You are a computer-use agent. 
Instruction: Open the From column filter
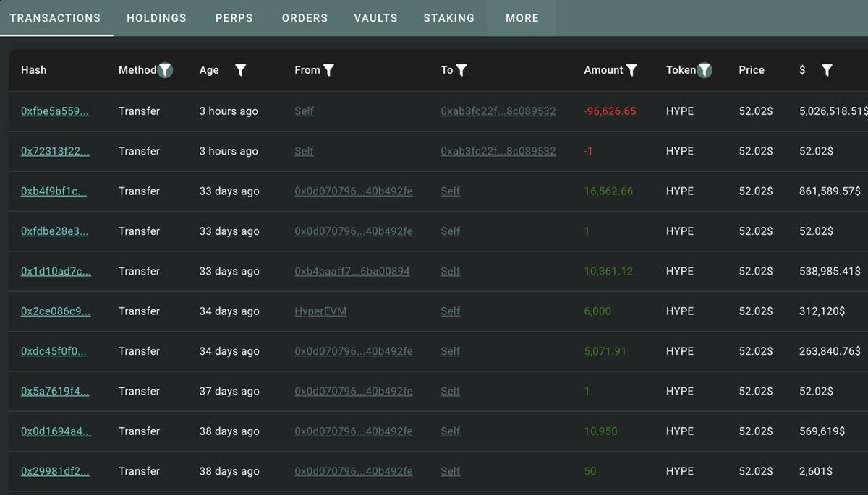tap(329, 70)
